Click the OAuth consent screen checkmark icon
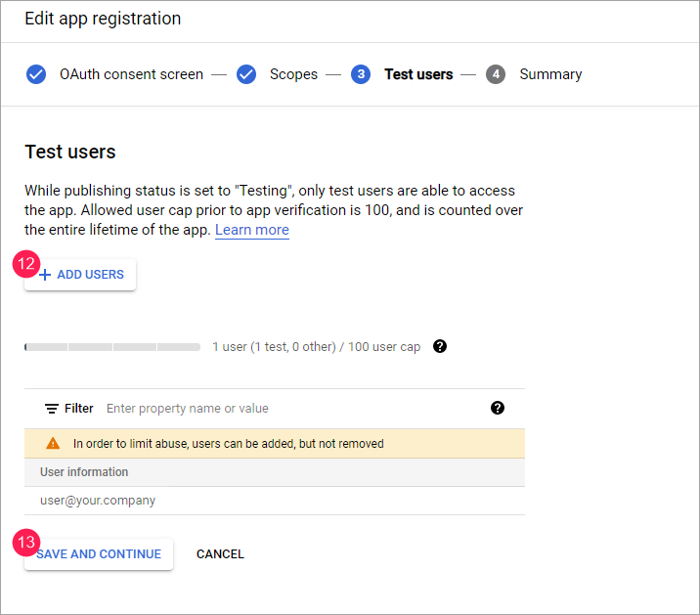 click(36, 74)
